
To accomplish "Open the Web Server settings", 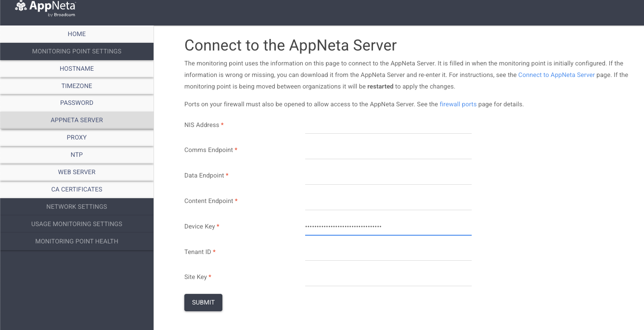I will click(77, 172).
